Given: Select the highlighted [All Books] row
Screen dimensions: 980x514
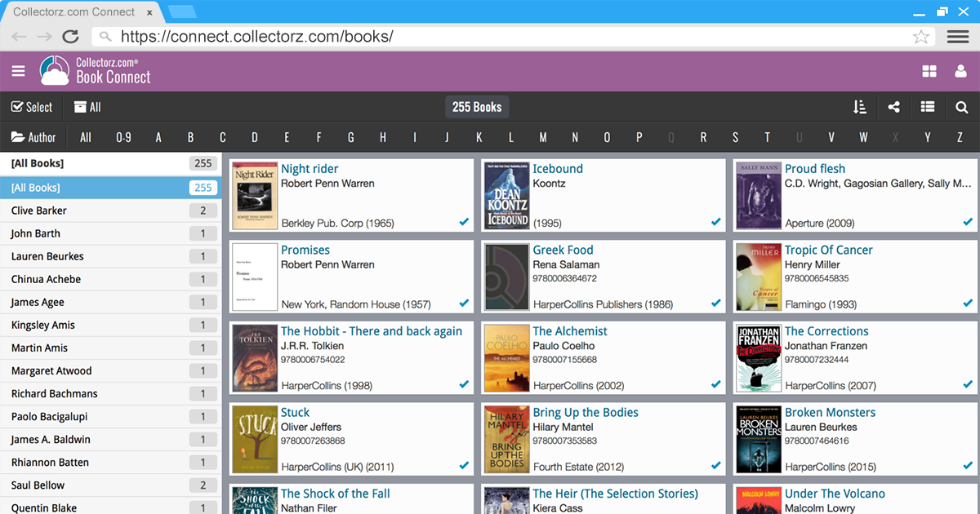Looking at the screenshot, I should [x=110, y=188].
